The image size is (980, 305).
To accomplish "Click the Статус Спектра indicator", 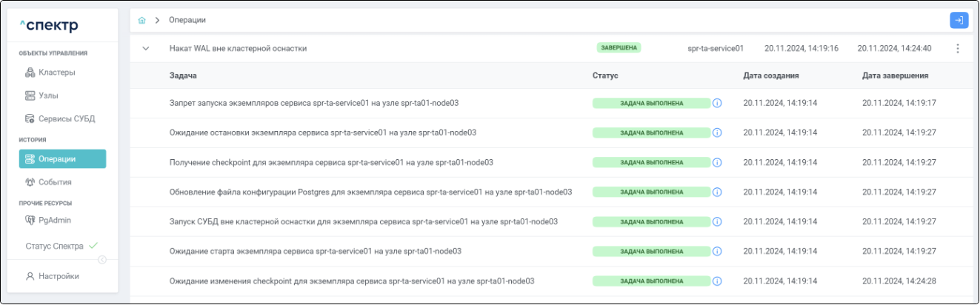I will tap(61, 246).
